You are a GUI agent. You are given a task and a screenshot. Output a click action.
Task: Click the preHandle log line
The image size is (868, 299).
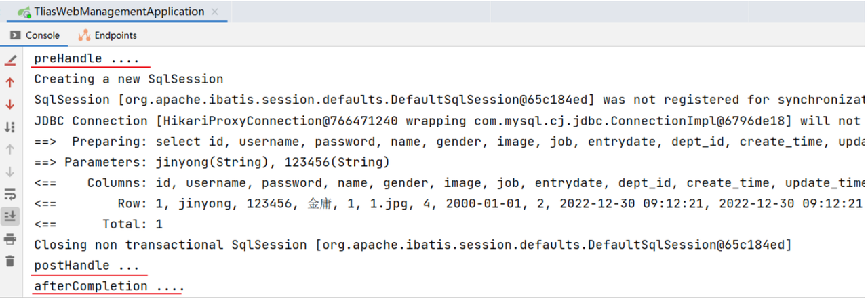(x=87, y=58)
